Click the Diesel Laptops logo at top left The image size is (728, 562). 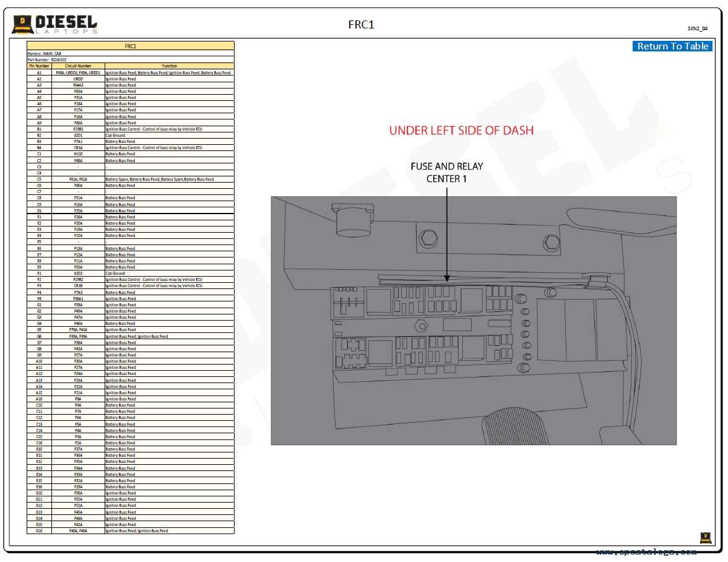coord(54,24)
